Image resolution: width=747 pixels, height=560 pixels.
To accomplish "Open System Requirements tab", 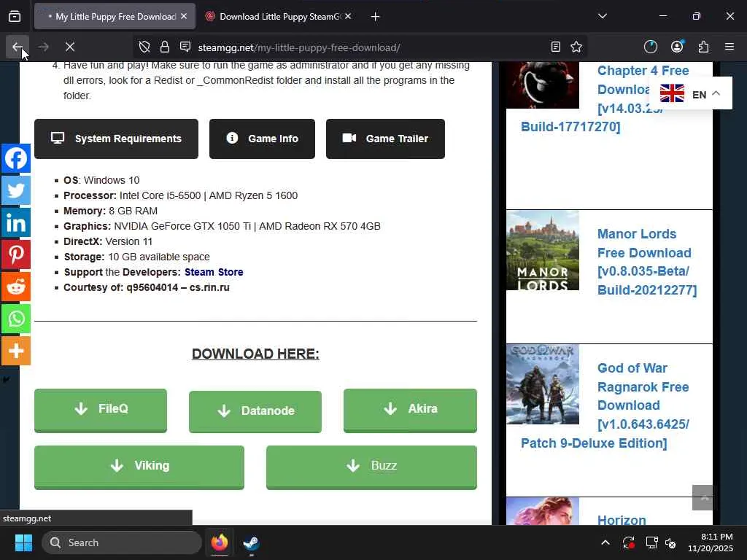I will click(x=116, y=139).
